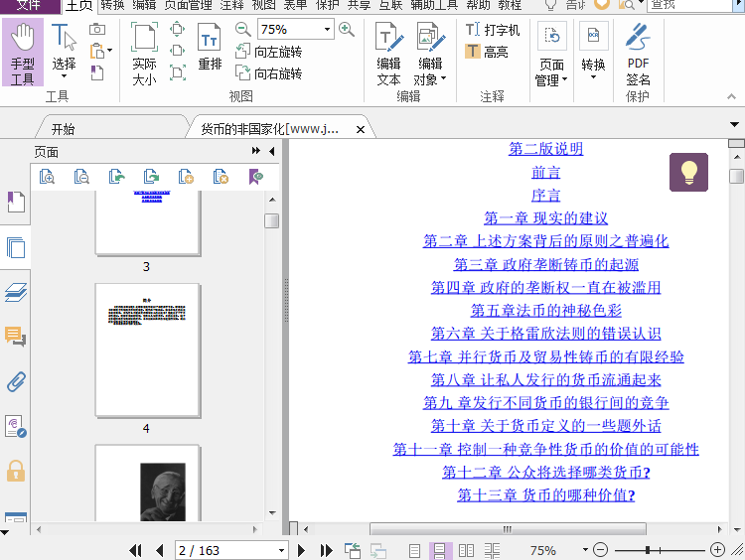Enable continuous facing view mode
Screen dimensions: 745x560
tap(492, 550)
